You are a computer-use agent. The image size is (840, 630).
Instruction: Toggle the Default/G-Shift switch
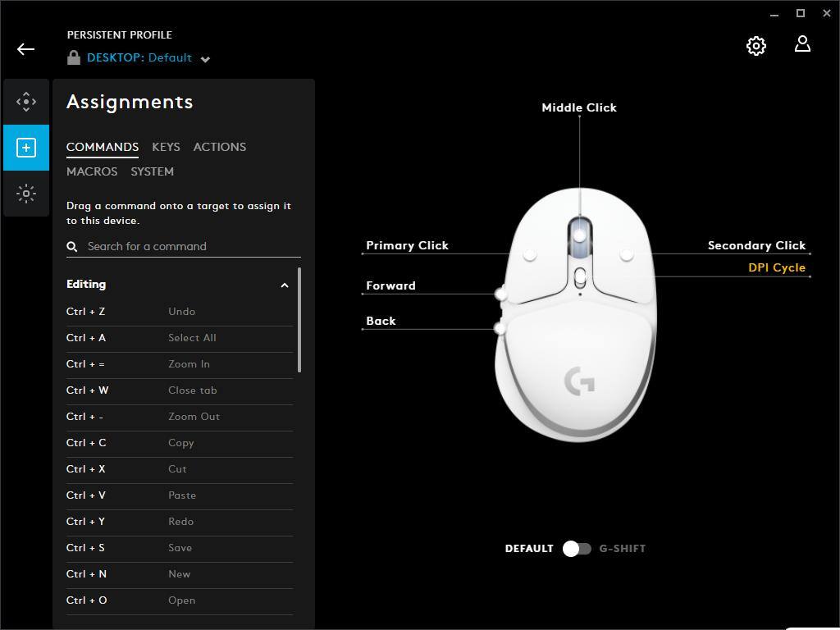pyautogui.click(x=577, y=548)
